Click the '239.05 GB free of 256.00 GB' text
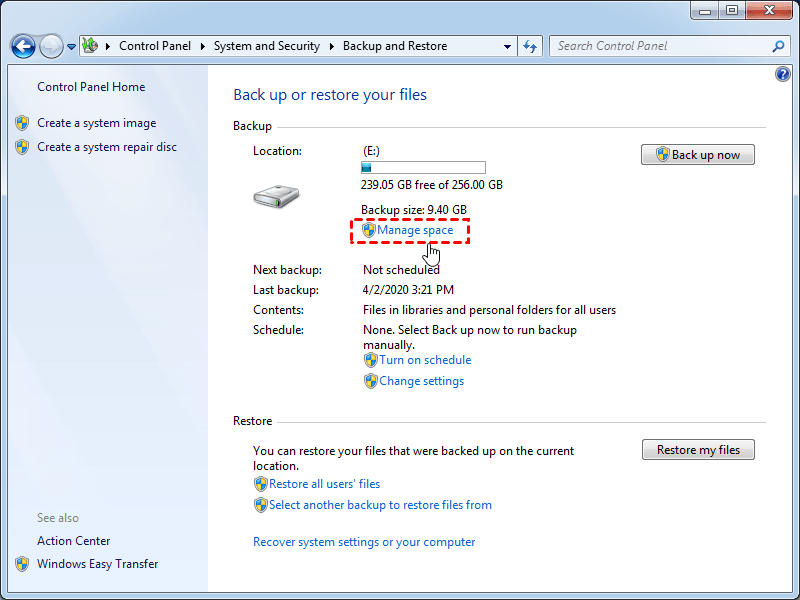800x600 pixels. (x=432, y=185)
